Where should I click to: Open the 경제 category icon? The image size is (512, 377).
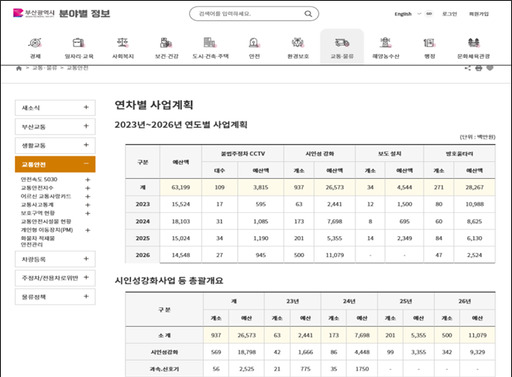(x=35, y=43)
